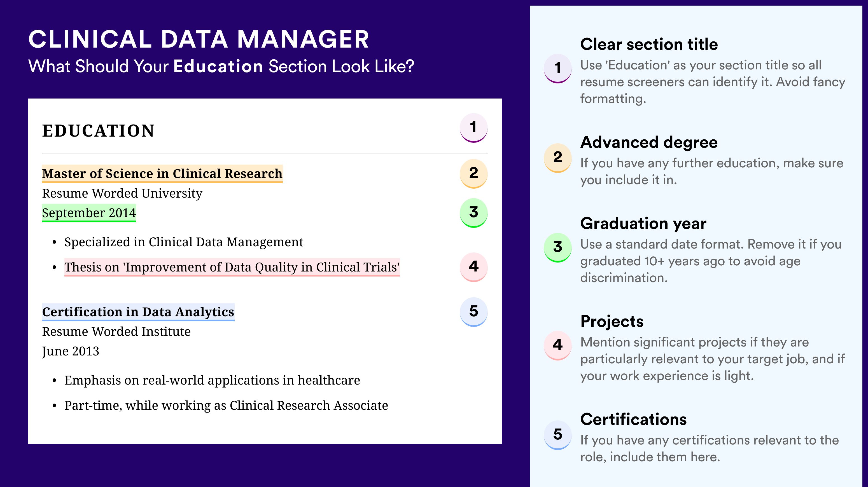The image size is (868, 487).
Task: Select the highlighted thesis bullet on Data Quality
Action: click(x=232, y=267)
